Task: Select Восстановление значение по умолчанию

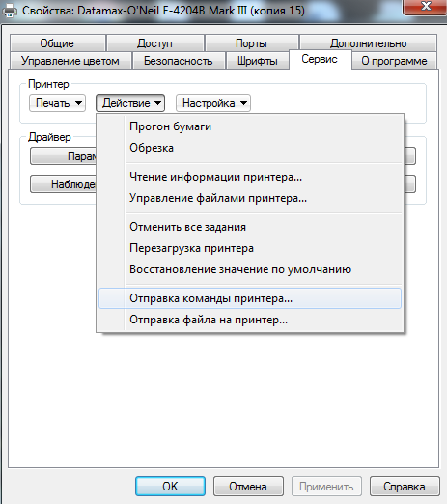Action: point(250,269)
